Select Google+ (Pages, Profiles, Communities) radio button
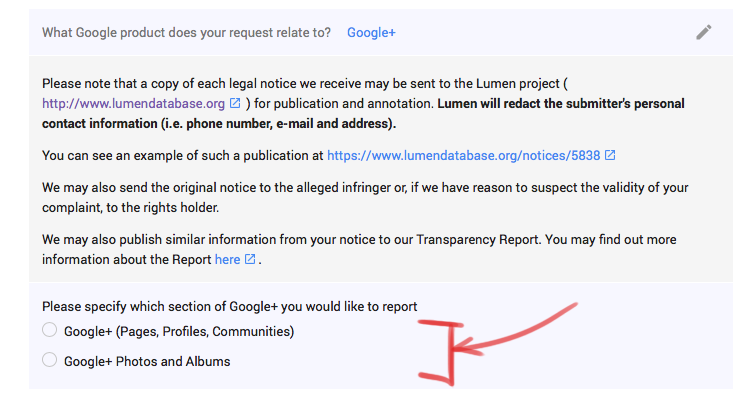The image size is (752, 411). click(x=49, y=330)
